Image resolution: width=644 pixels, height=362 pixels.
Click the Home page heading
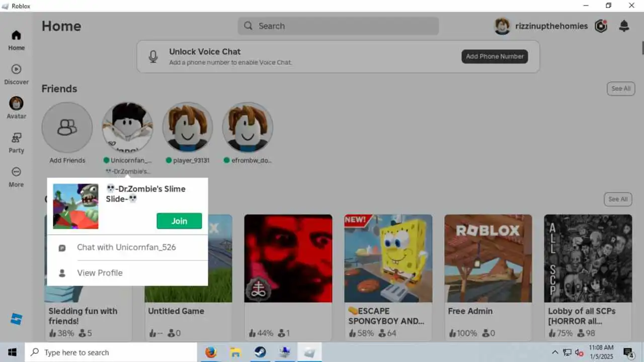[61, 26]
